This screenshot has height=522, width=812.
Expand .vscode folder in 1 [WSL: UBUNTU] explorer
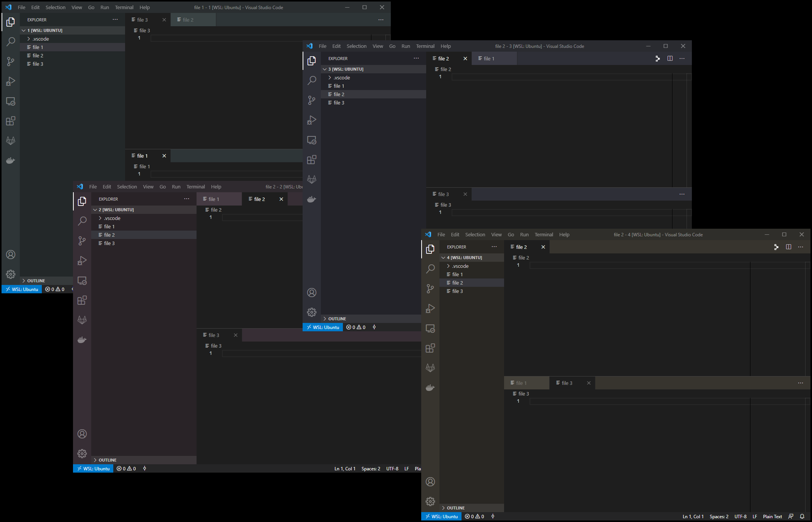[x=41, y=39]
